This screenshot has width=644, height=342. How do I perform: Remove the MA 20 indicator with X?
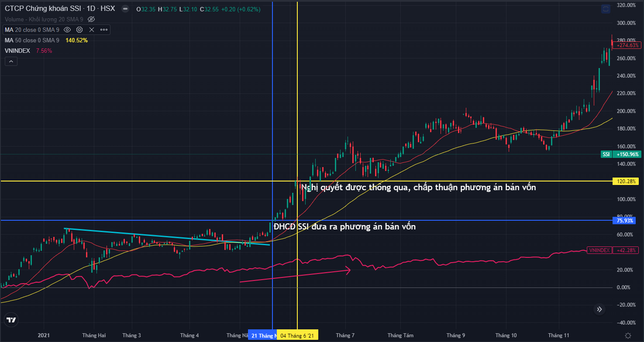[x=92, y=30]
